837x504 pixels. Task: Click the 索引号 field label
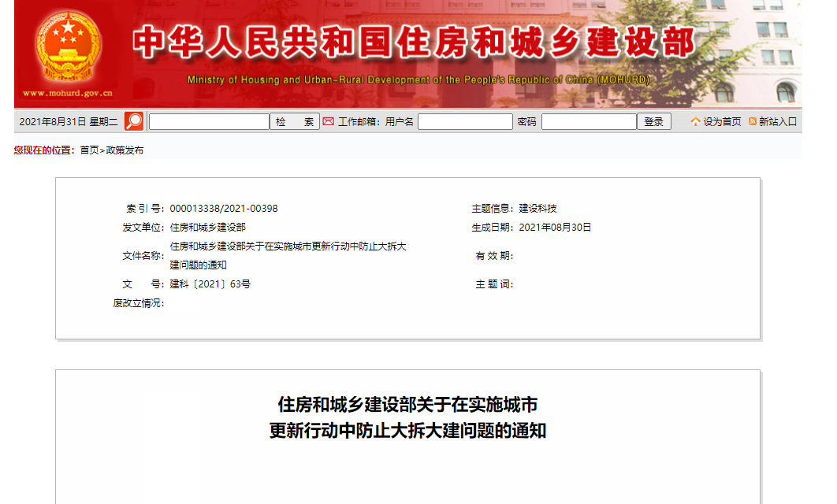(x=145, y=209)
